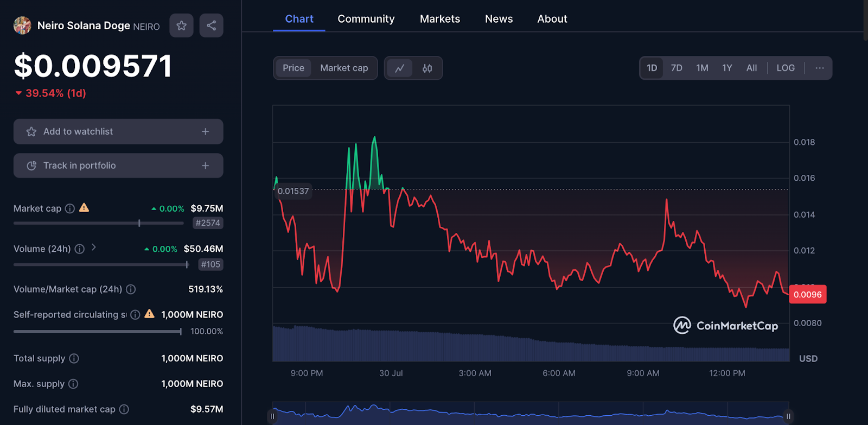868x425 pixels.
Task: Click the Max. supply info icon
Action: tap(73, 384)
